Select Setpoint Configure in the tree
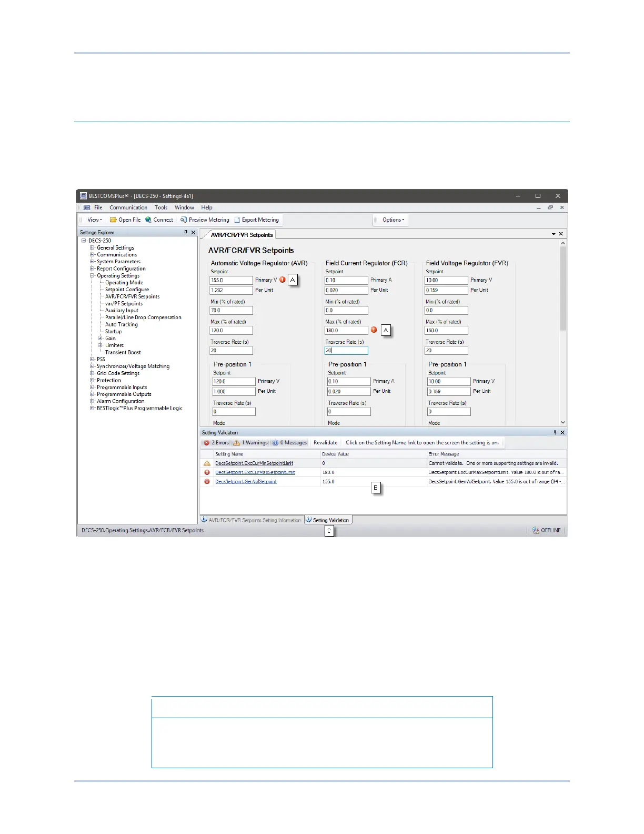644x834 pixels. click(127, 290)
